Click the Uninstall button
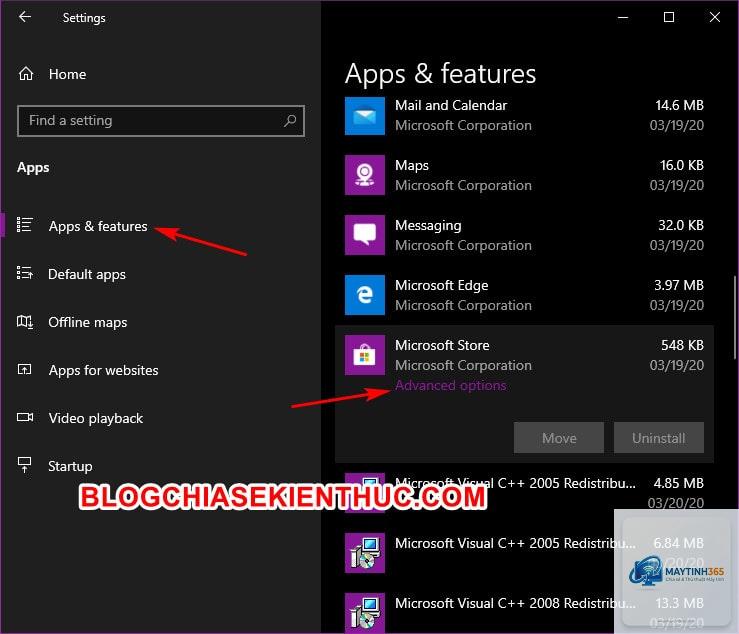739x634 pixels. pos(658,438)
